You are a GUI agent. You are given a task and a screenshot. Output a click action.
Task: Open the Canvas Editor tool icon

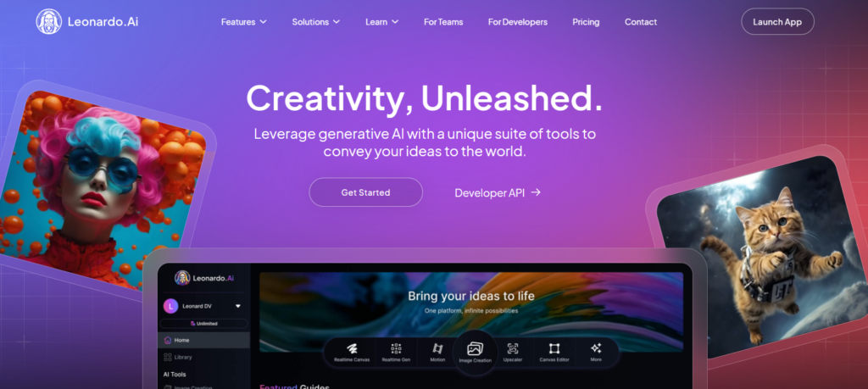(554, 348)
